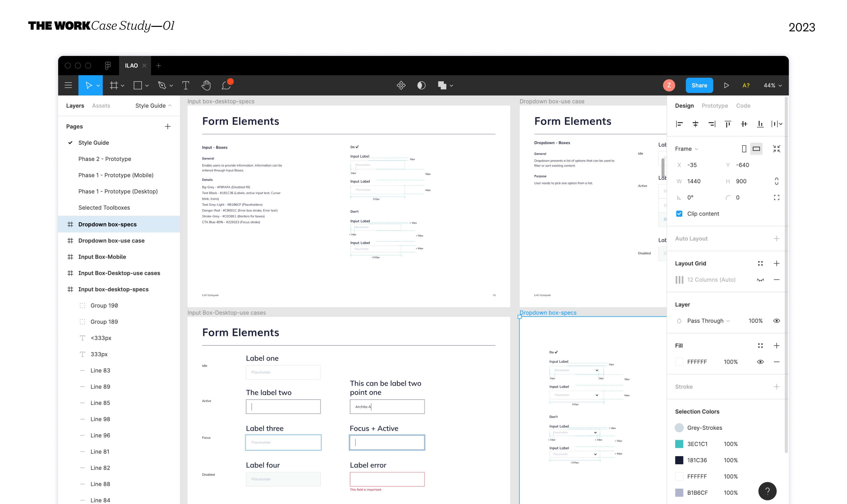Align vertical centers

point(744,124)
